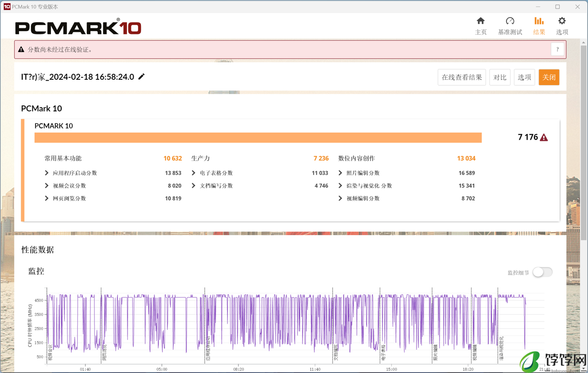
Task: Click the value 8 702
Action: 468,198
